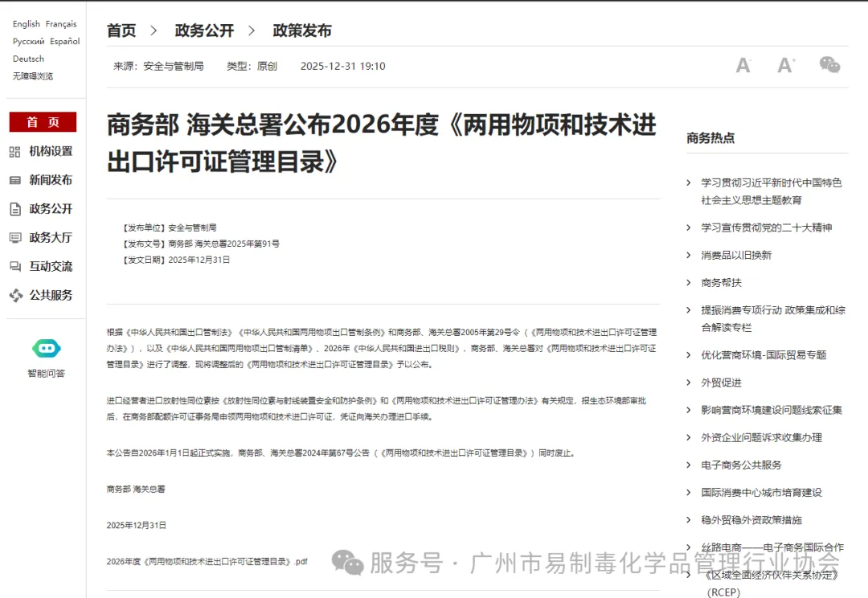Click the 公共服务 icon in sidebar

point(15,296)
